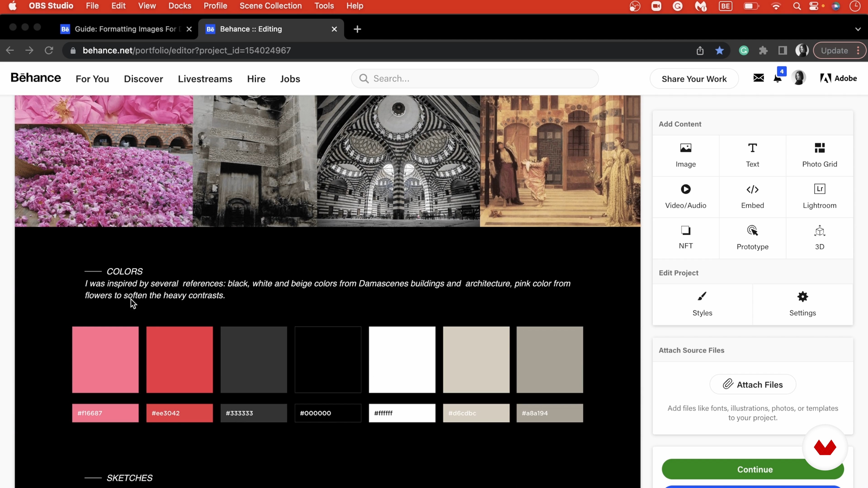Open macOS Control Center

tap(814, 6)
